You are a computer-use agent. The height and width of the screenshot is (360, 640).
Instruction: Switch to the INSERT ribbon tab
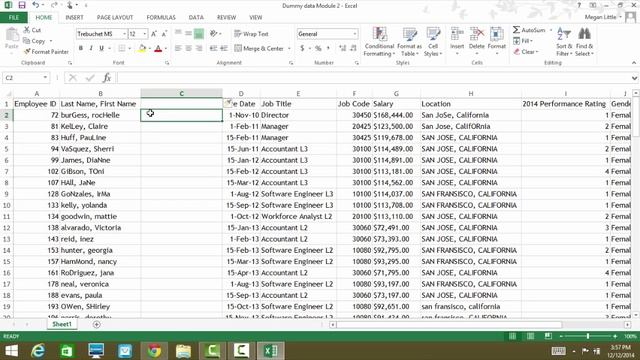[74, 18]
